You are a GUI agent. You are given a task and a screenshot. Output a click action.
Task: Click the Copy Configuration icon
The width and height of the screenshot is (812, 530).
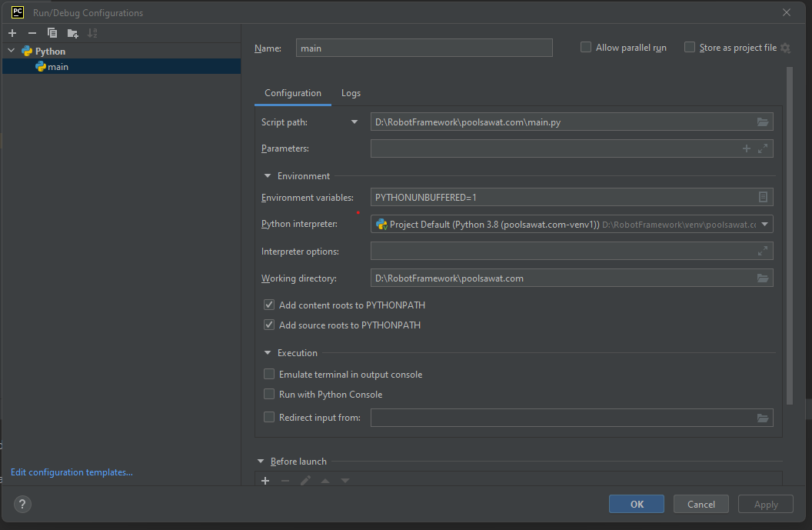[x=52, y=33]
